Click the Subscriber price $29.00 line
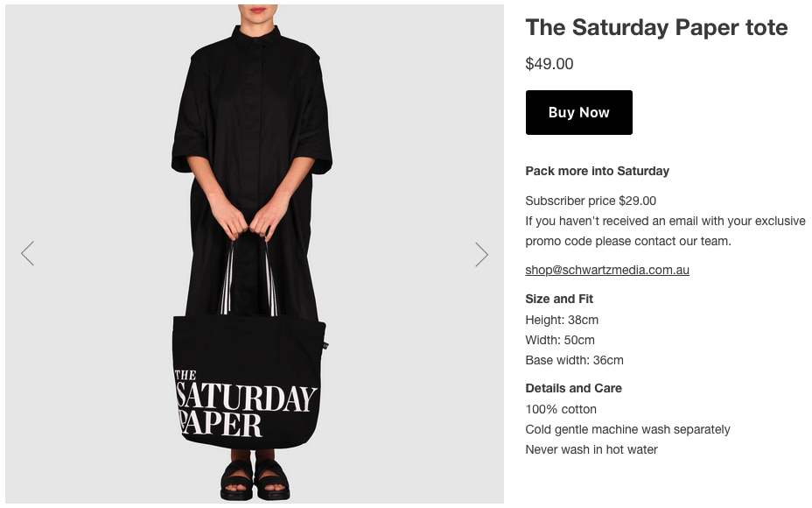This screenshot has width=812, height=508. click(x=591, y=201)
